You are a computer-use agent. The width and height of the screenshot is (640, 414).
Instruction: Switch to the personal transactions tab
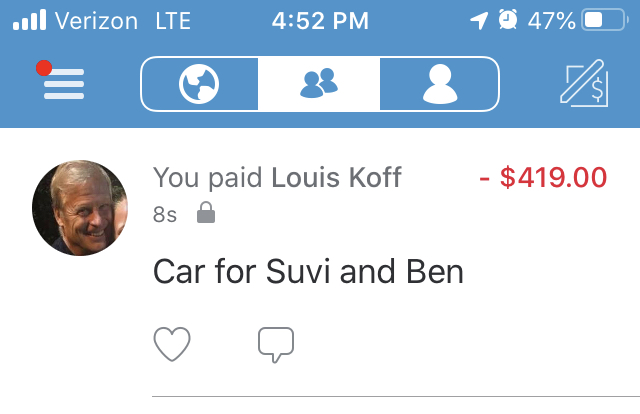tap(439, 84)
